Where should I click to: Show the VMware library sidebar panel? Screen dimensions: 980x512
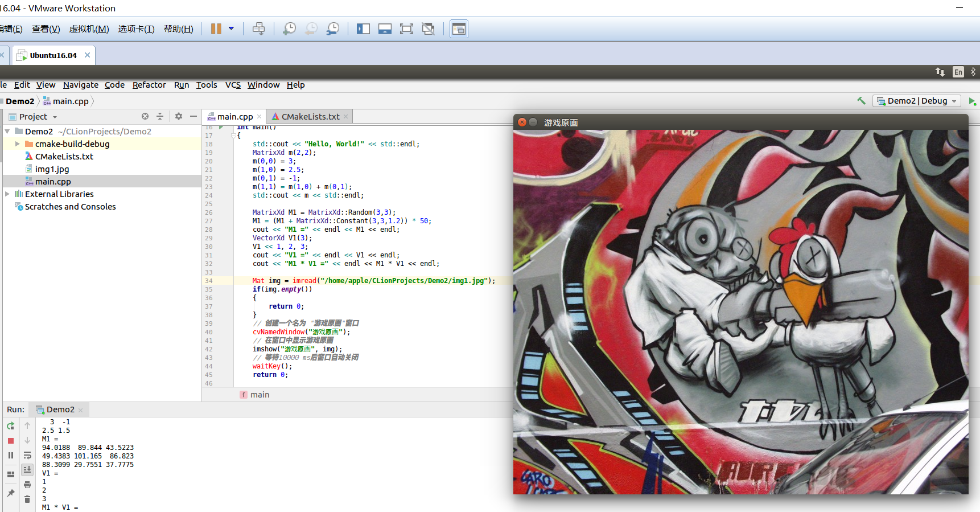coord(363,28)
